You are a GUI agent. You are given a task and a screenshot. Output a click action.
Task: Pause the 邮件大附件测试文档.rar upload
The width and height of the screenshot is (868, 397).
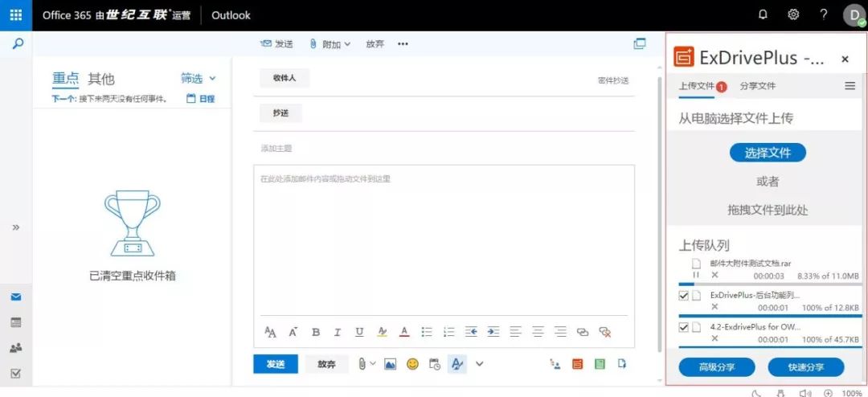point(696,275)
